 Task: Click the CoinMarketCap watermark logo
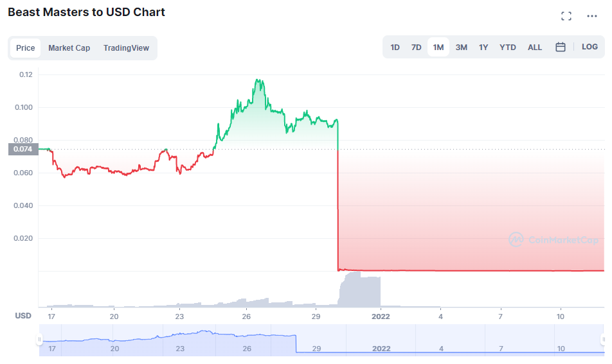point(553,239)
